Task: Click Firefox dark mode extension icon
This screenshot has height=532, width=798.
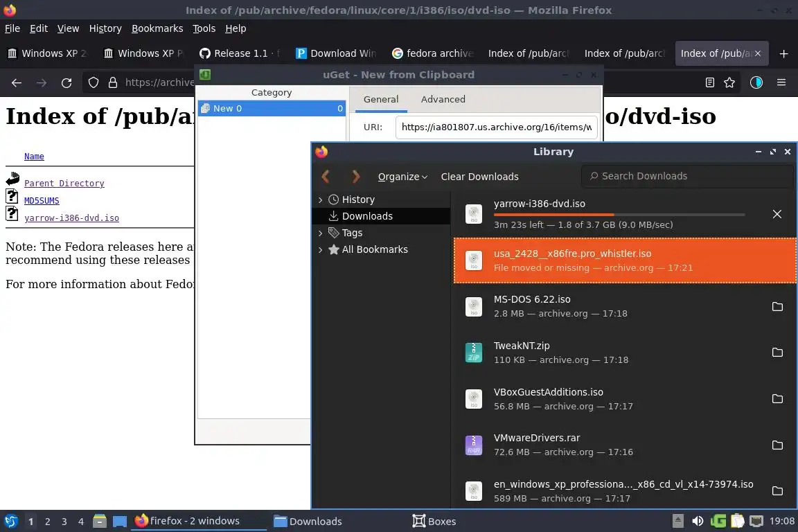Action: (756, 82)
